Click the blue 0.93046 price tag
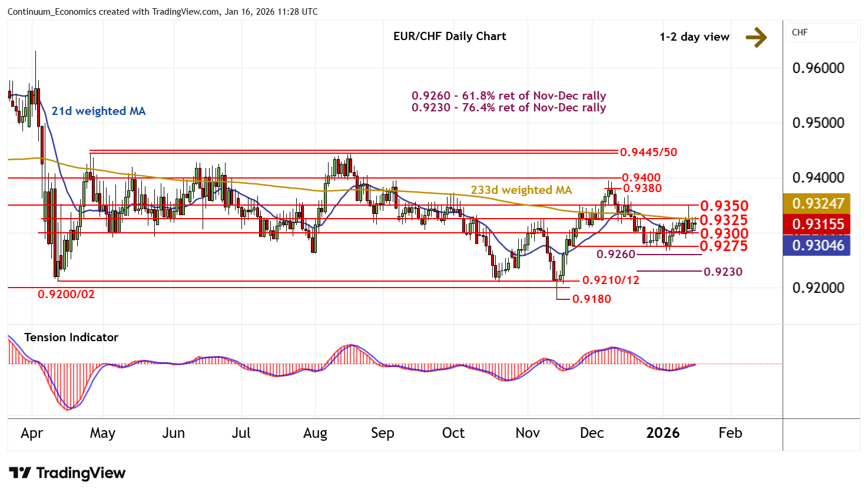The width and height of the screenshot is (868, 495). [817, 245]
